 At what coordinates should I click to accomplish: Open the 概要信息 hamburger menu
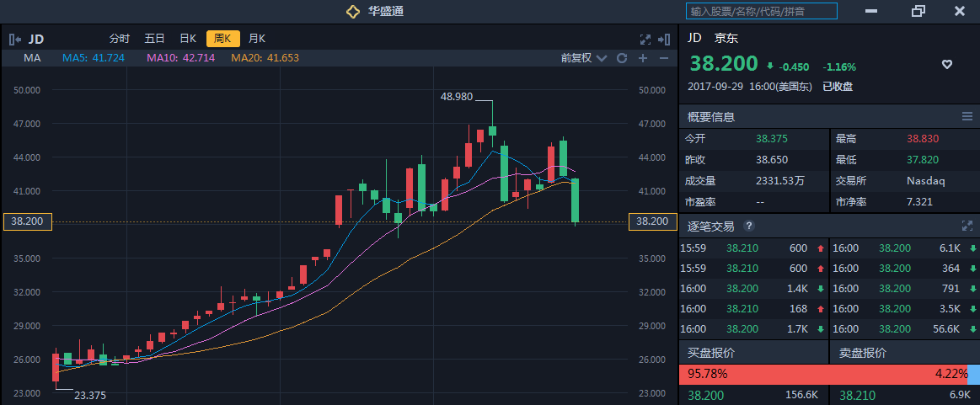point(967,116)
